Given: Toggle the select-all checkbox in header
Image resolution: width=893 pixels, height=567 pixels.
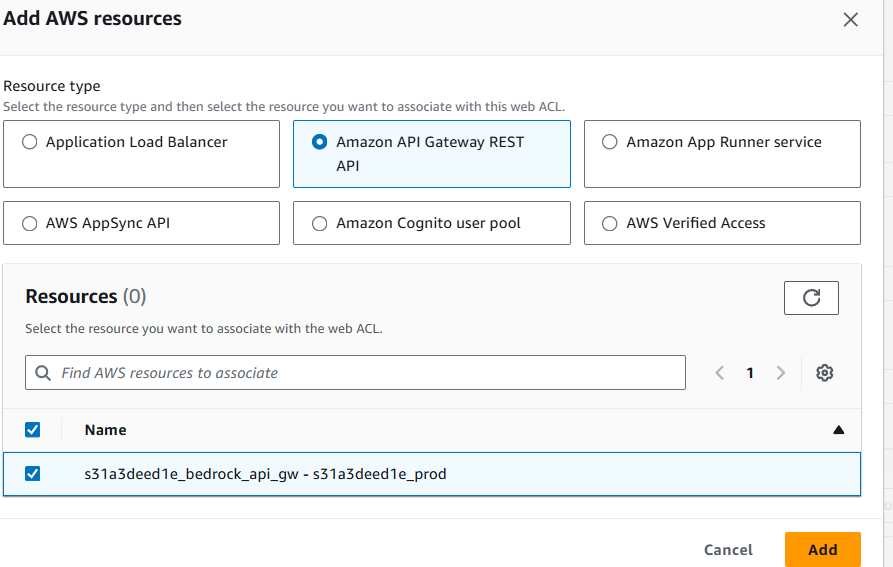Looking at the screenshot, I should coord(32,430).
